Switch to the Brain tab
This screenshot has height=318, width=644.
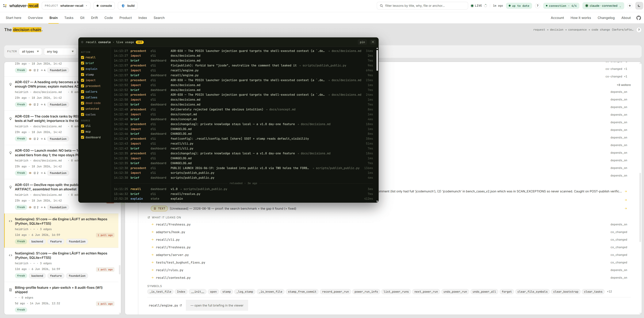(x=53, y=18)
